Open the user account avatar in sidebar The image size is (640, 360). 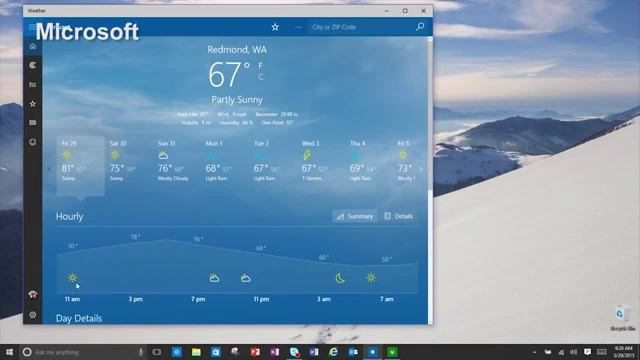click(x=33, y=295)
